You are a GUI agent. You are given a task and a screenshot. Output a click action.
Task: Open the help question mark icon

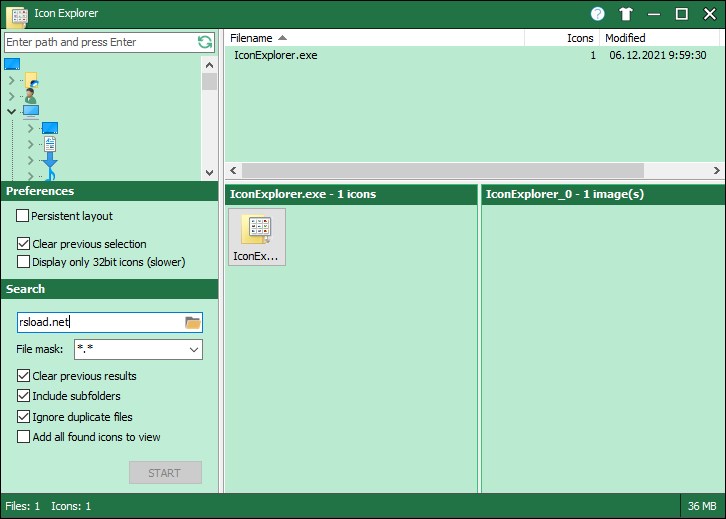point(598,14)
